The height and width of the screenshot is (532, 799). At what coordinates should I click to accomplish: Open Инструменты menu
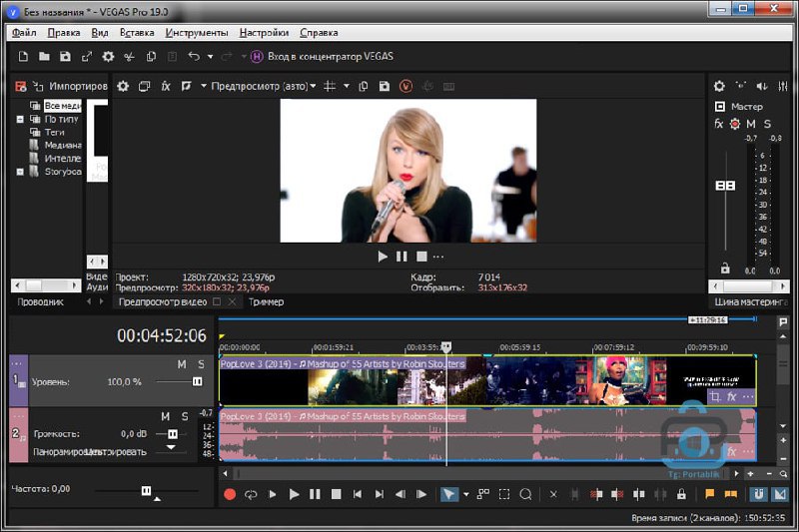[x=197, y=33]
